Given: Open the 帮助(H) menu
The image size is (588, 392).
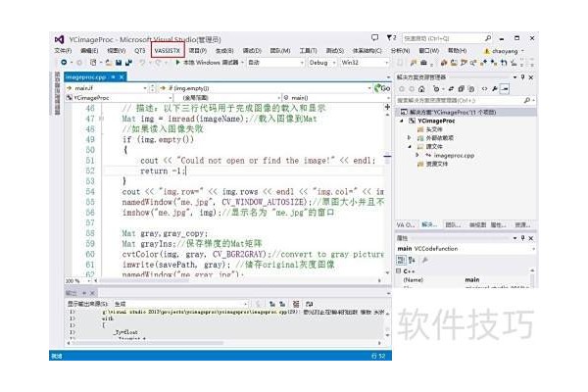Looking at the screenshot, I should coord(457,50).
